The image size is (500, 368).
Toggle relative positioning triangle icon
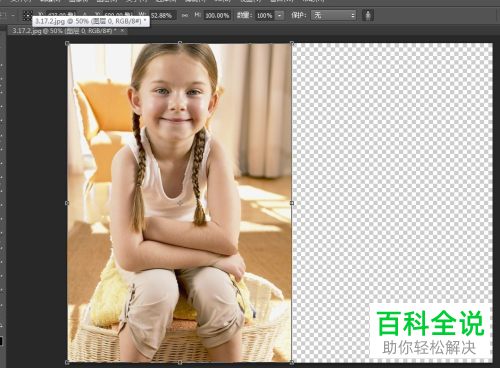[85, 14]
